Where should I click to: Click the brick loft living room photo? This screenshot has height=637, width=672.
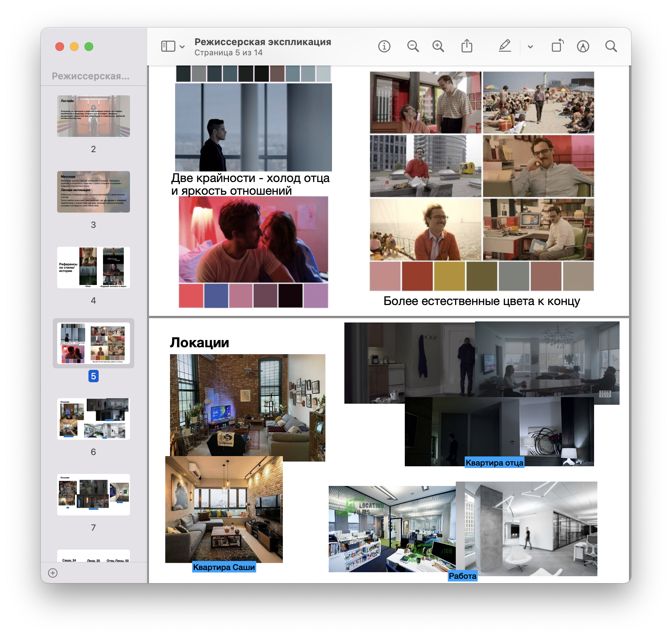tap(248, 405)
